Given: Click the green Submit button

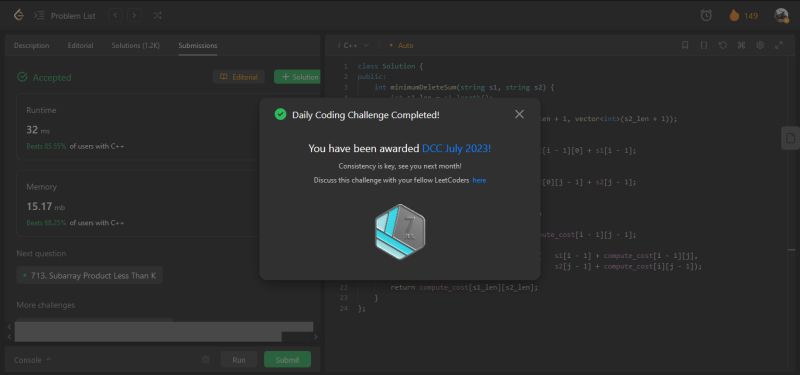Looking at the screenshot, I should 287,360.
